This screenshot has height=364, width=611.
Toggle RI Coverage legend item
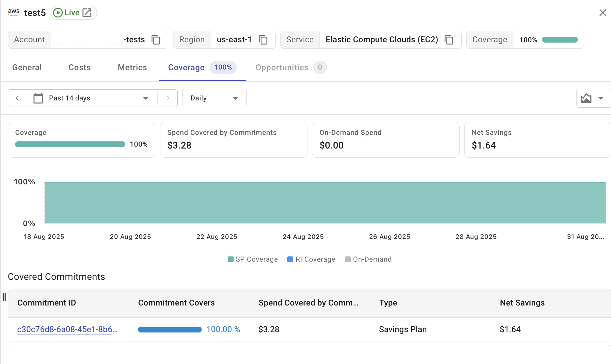click(311, 259)
